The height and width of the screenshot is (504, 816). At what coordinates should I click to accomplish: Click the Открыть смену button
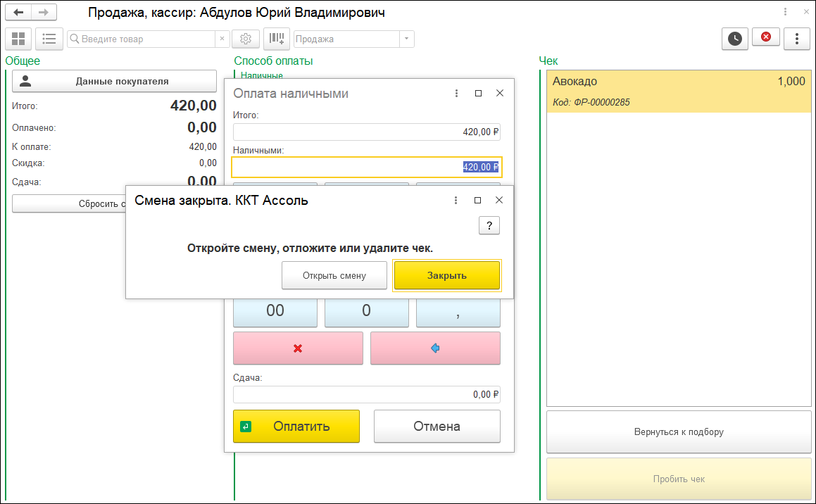tap(334, 275)
